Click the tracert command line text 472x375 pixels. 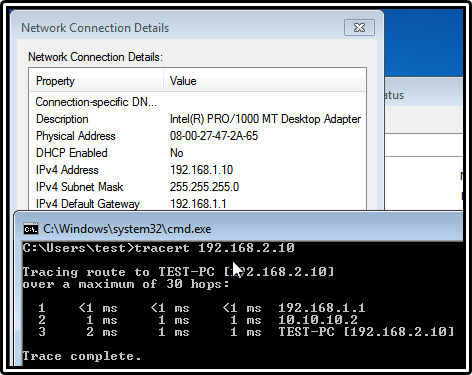tap(159, 248)
